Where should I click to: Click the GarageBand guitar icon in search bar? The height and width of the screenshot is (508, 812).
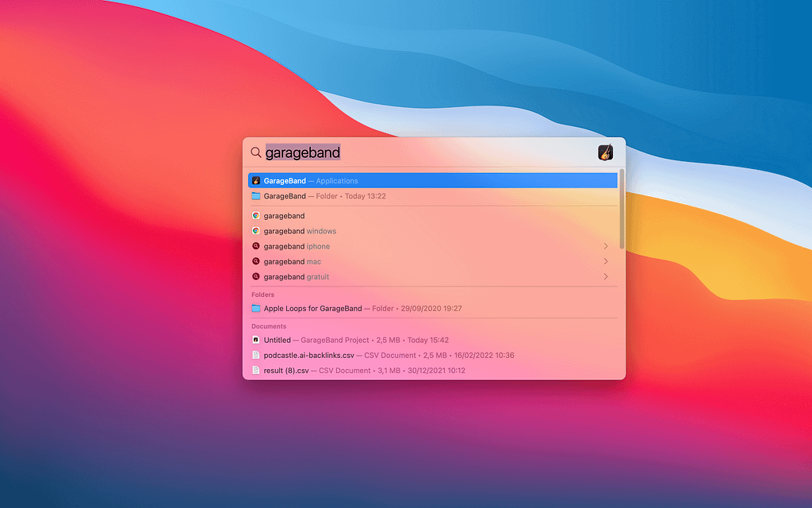tap(605, 152)
